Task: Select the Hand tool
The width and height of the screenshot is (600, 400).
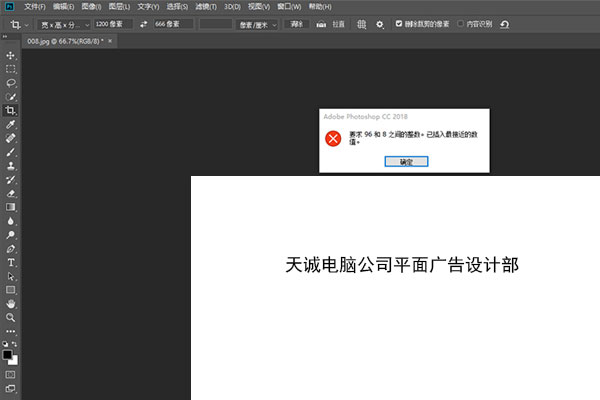Action: click(x=11, y=303)
